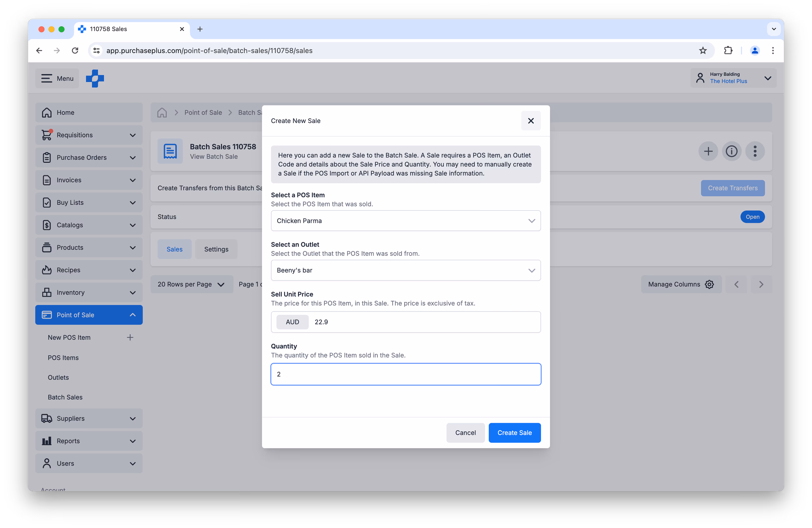This screenshot has height=528, width=812.
Task: Open the Chicken Parma POS Item dropdown
Action: tap(406, 221)
